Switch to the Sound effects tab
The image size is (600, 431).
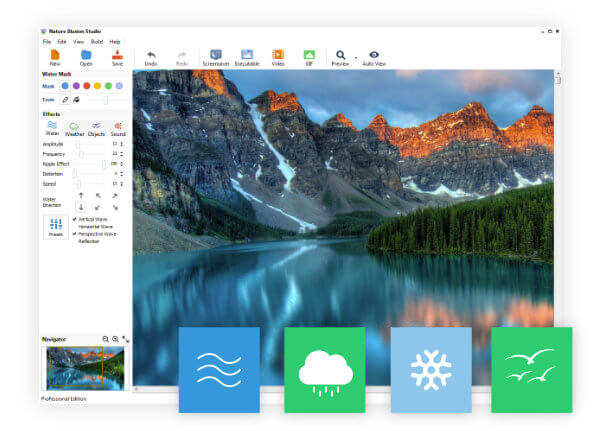(118, 128)
